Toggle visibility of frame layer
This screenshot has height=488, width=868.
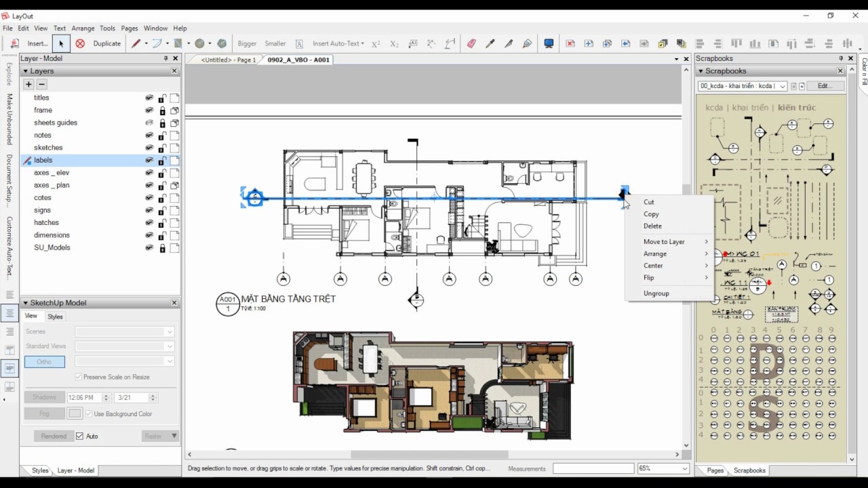149,110
